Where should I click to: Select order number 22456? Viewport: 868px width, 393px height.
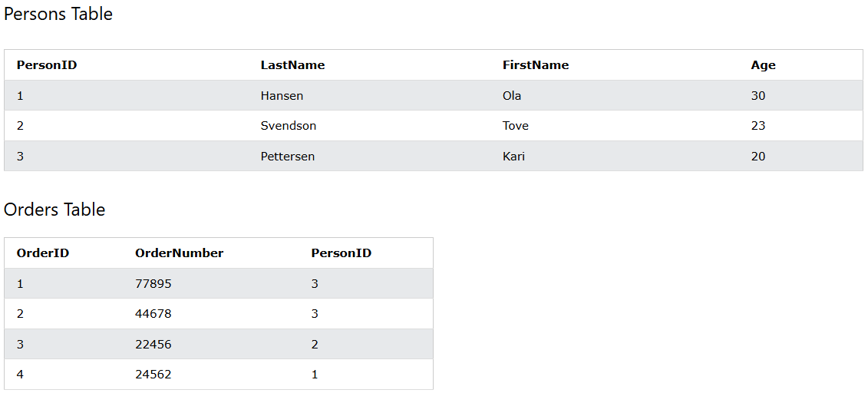point(153,345)
